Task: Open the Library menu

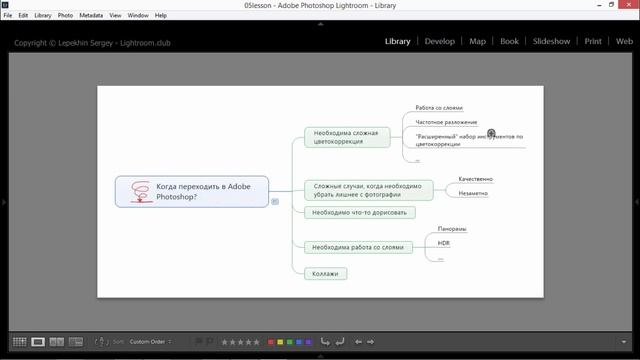Action: coord(43,16)
